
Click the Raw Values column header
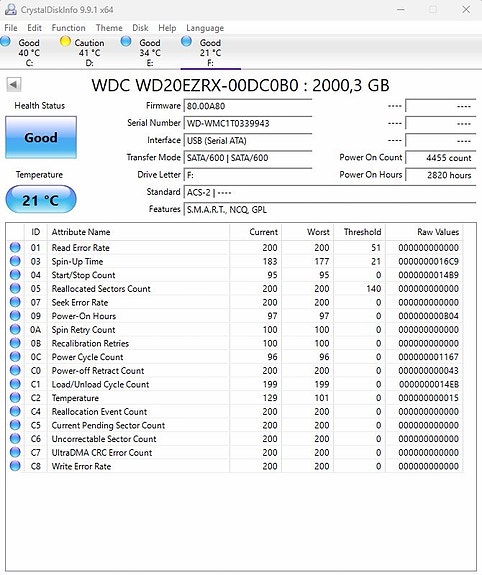pos(424,232)
